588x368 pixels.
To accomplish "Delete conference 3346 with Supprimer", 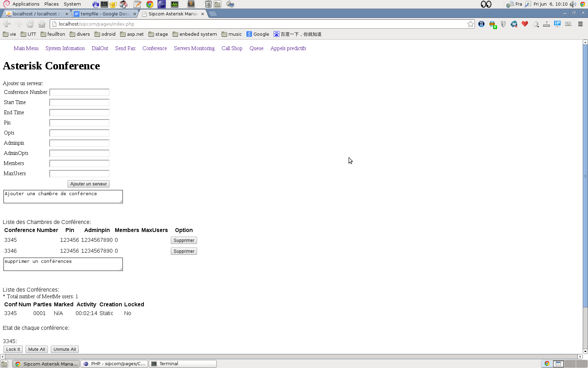I will 184,251.
